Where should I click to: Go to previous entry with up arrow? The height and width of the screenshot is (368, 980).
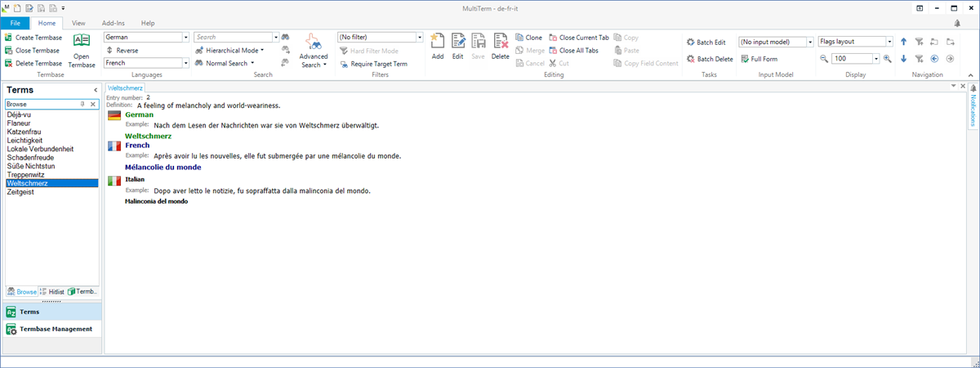pos(903,41)
